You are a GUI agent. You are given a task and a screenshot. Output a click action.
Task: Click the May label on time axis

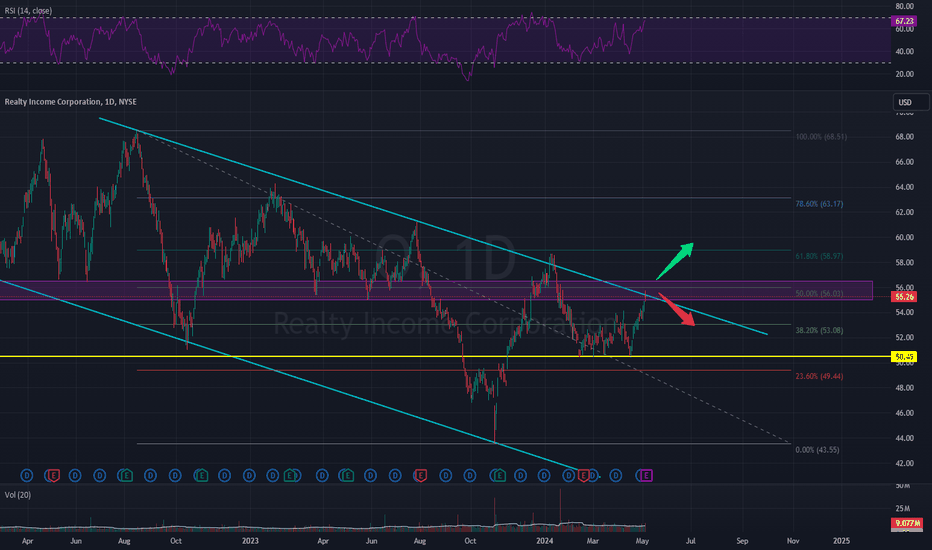642,541
